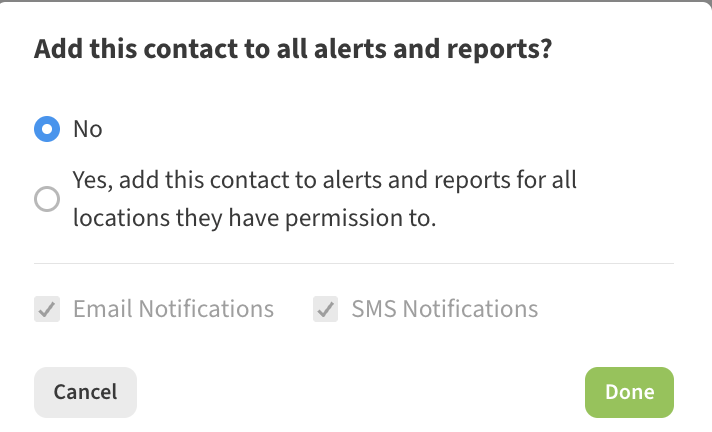Screen dimensions: 712x432
Task: Click the "Yes, add this contact to alerts" label text
Action: coord(325,182)
